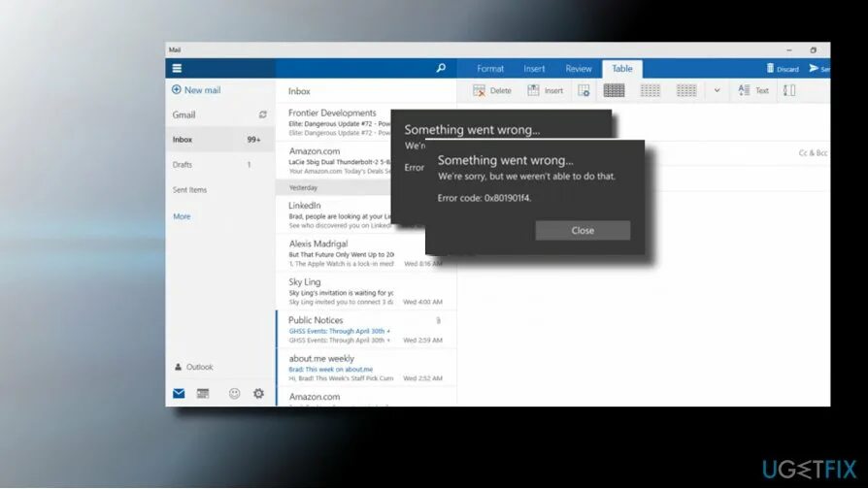Click the Yesterday date group header

334,187
